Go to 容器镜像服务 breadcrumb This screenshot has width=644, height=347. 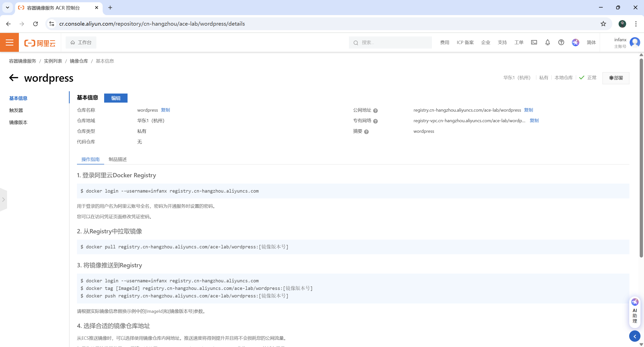(x=23, y=61)
